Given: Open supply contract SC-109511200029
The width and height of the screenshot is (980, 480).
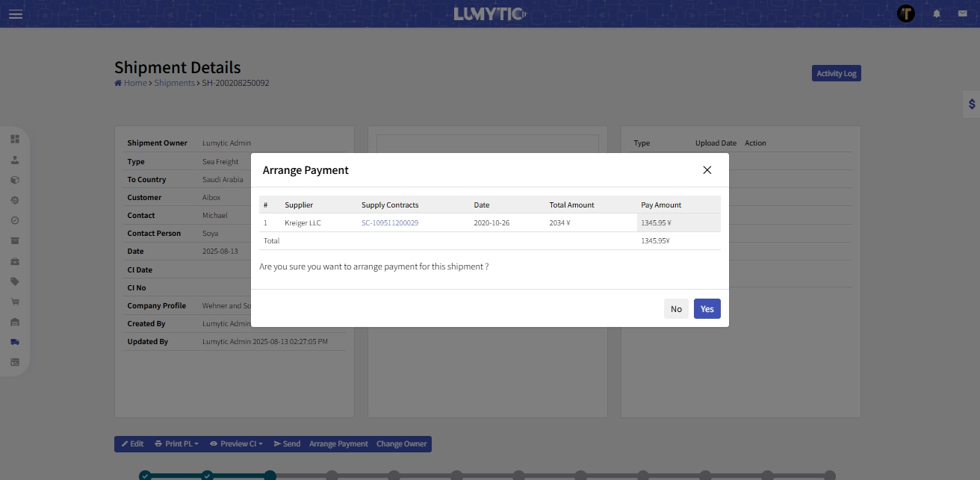Looking at the screenshot, I should click(389, 222).
